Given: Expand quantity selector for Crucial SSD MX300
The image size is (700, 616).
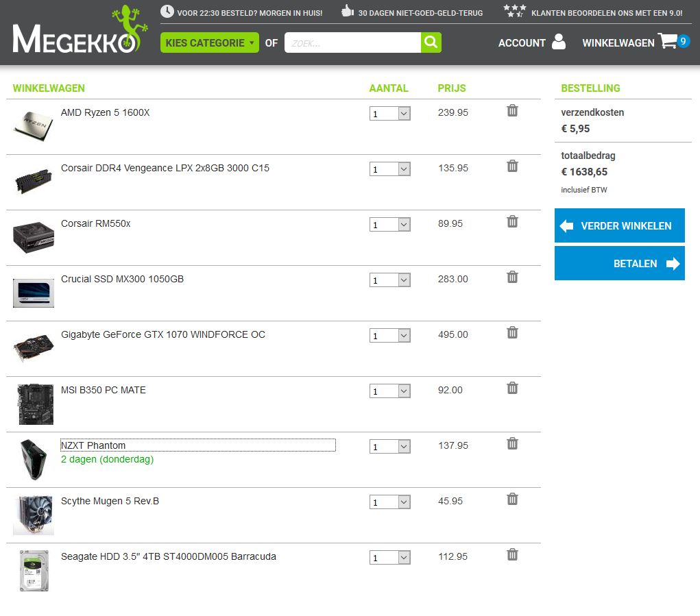Looking at the screenshot, I should (x=389, y=280).
